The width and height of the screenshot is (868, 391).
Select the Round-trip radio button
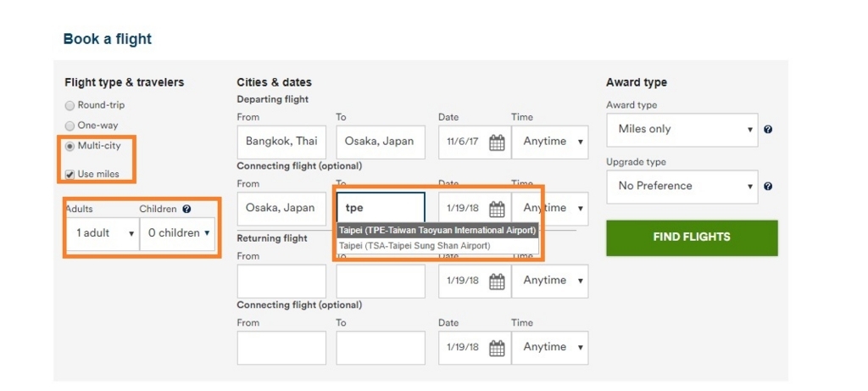click(x=70, y=105)
